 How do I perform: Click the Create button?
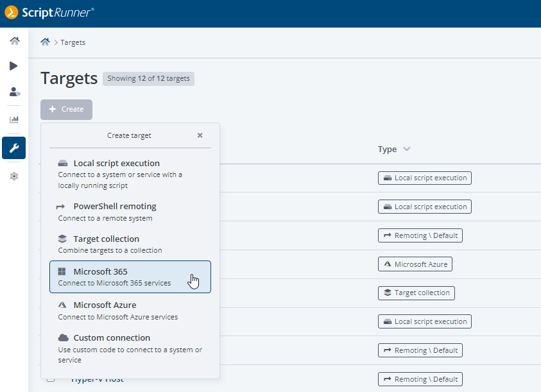tap(66, 109)
